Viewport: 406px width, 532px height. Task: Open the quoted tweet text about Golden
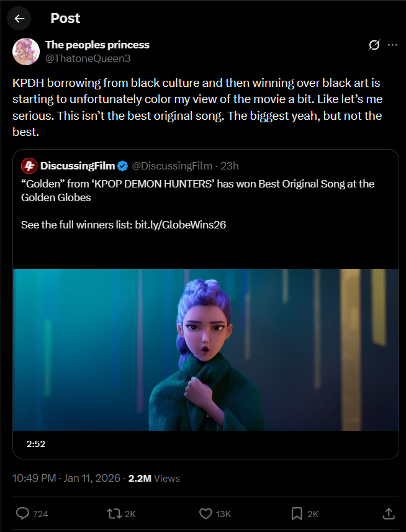point(197,191)
